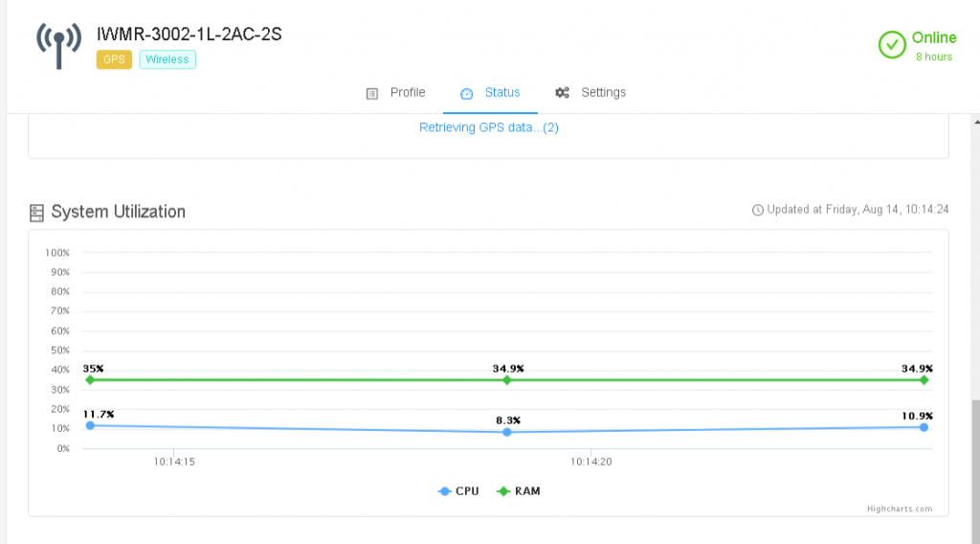Click the clock icon beside update time
The image size is (980, 544).
[x=758, y=211]
